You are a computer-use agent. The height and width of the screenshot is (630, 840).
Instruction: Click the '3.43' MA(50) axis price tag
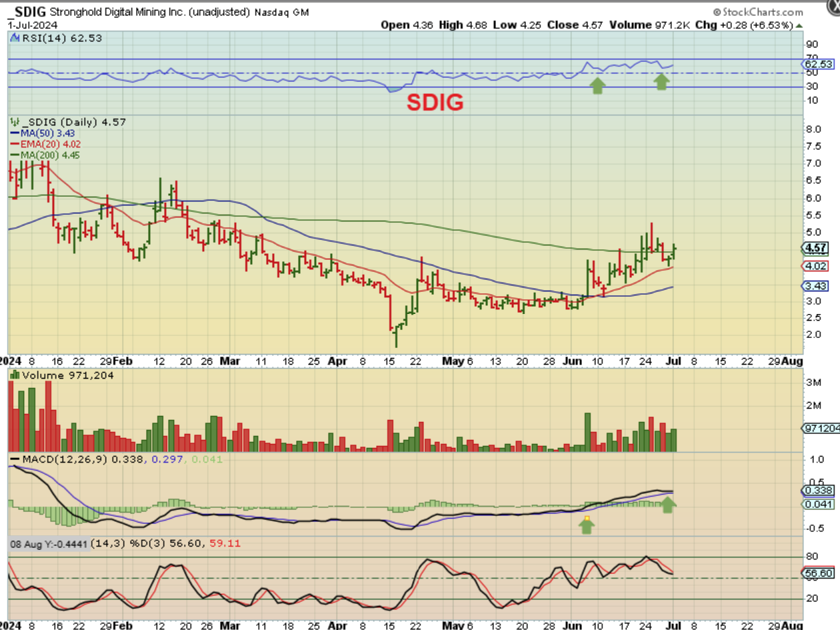coord(816,285)
